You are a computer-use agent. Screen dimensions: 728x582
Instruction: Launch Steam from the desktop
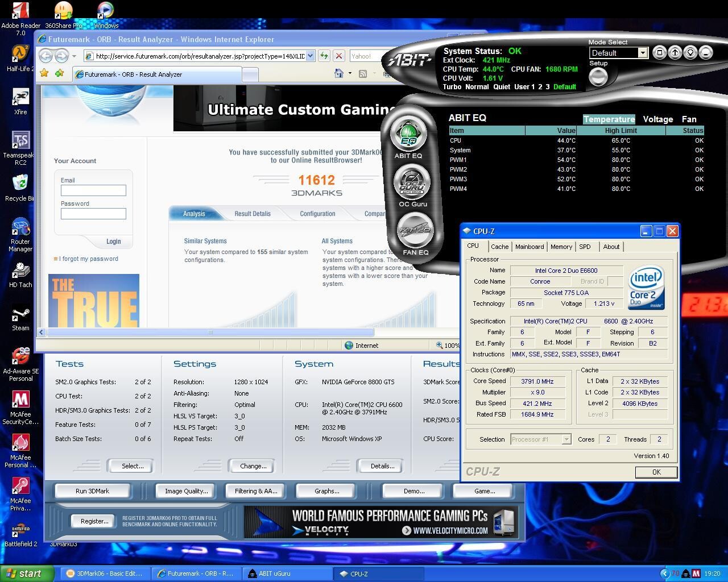click(x=20, y=314)
